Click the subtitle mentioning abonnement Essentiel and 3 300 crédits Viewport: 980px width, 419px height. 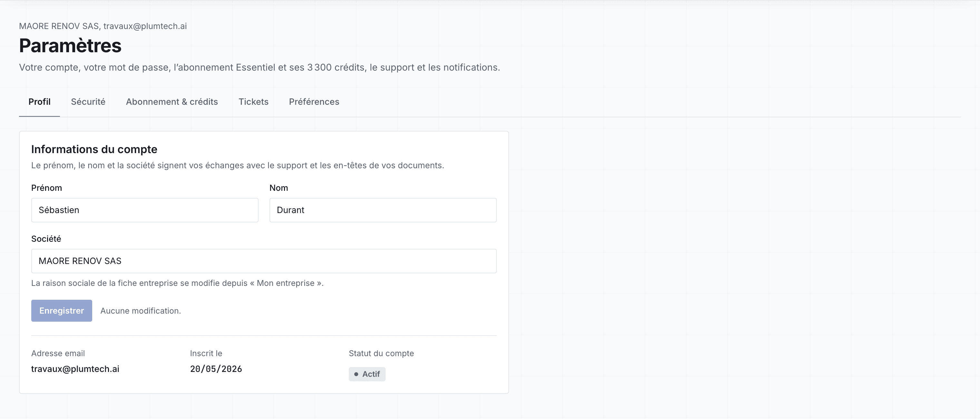pyautogui.click(x=260, y=68)
